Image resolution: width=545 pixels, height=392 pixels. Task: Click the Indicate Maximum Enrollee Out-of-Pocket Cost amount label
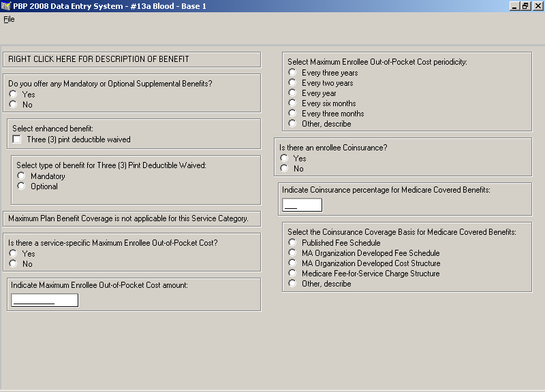coord(99,285)
